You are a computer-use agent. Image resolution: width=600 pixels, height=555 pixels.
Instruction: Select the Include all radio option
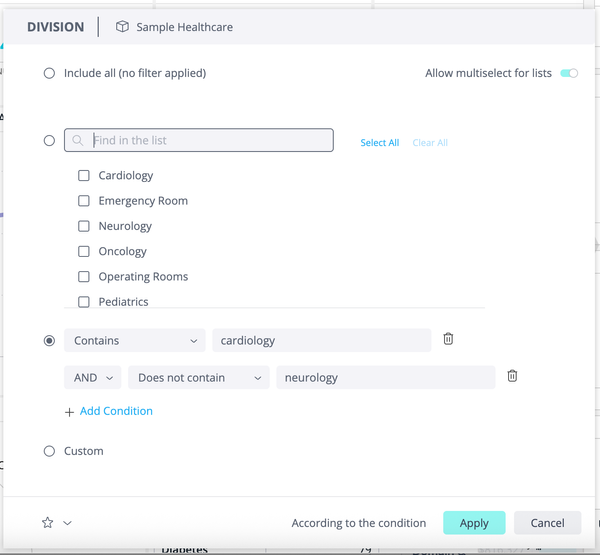coord(49,73)
